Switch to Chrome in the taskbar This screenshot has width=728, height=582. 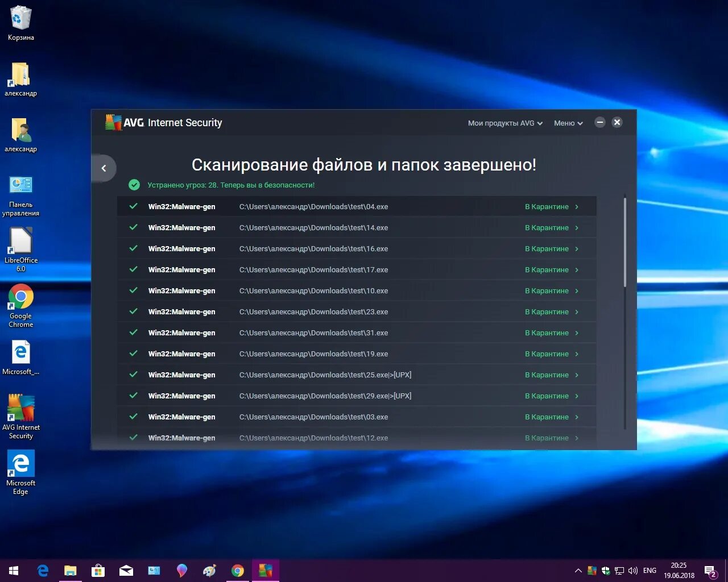pyautogui.click(x=237, y=571)
